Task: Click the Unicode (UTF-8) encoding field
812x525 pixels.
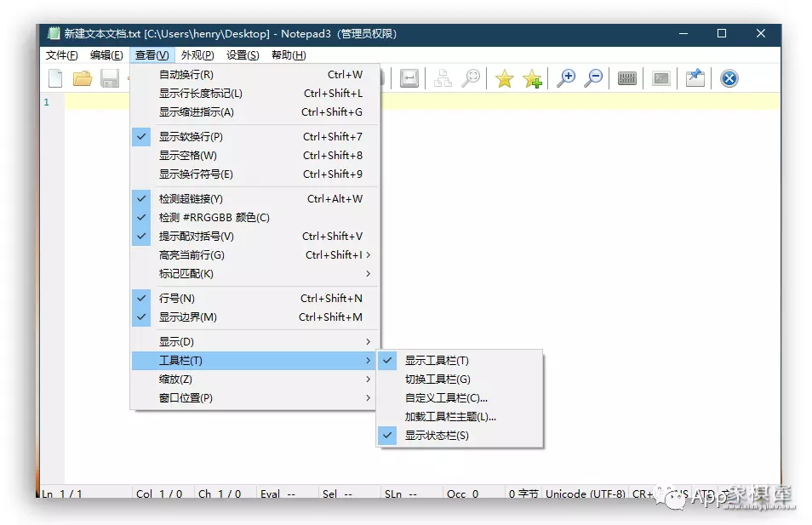Action: [586, 494]
